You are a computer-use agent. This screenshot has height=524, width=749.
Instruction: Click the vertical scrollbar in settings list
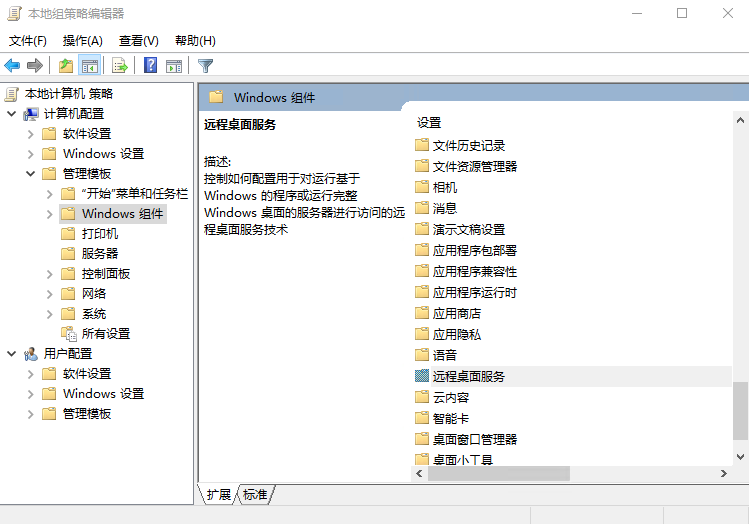pos(740,410)
